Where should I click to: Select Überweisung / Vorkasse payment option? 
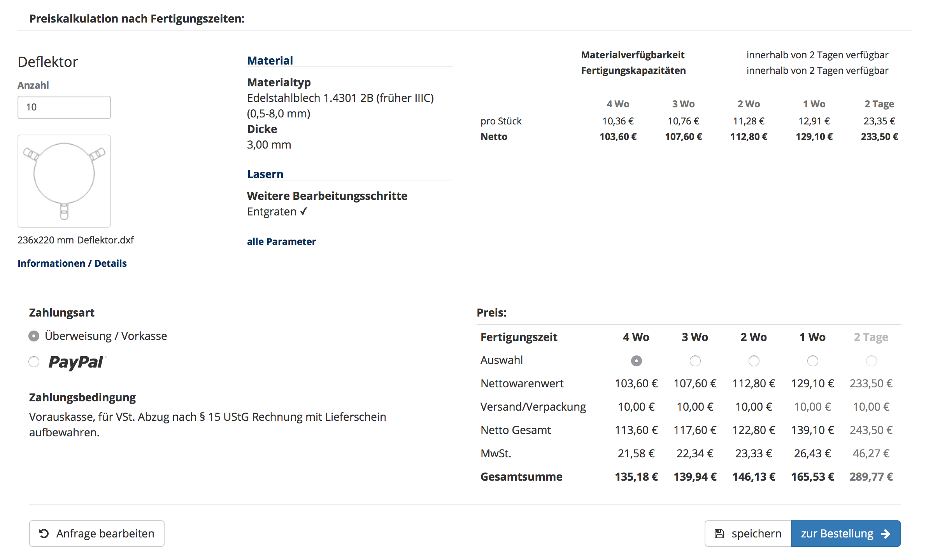(34, 336)
